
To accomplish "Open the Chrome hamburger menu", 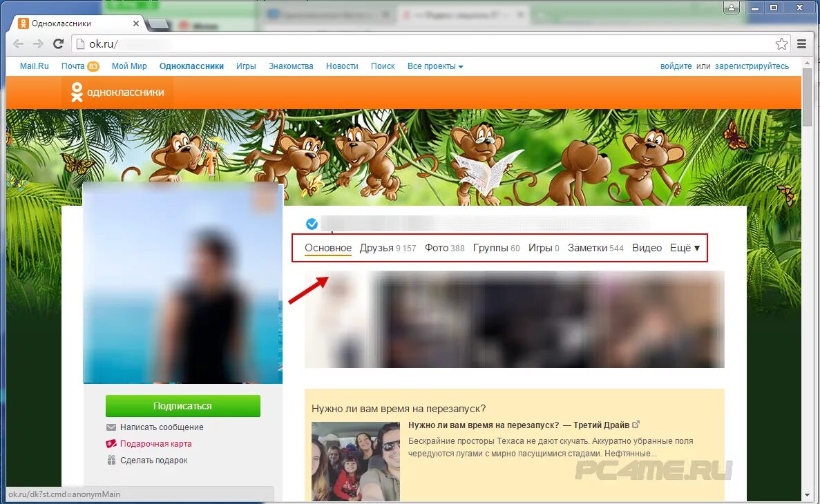I will click(x=801, y=44).
